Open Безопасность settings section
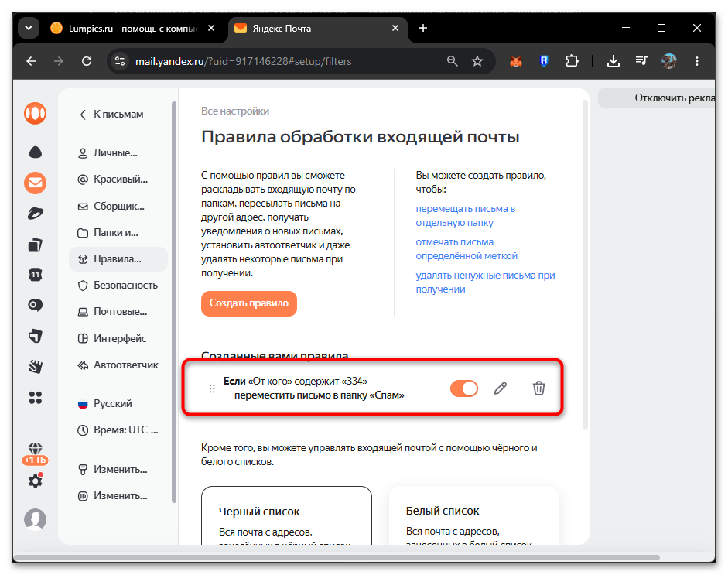This screenshot has width=728, height=575. (x=118, y=285)
